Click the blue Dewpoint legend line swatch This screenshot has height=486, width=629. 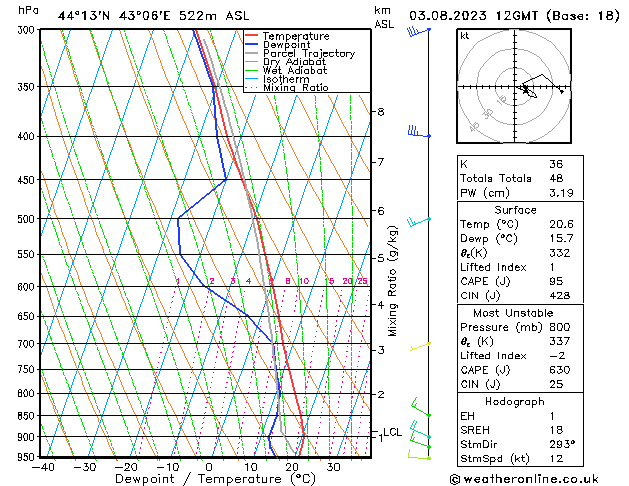[x=251, y=44]
